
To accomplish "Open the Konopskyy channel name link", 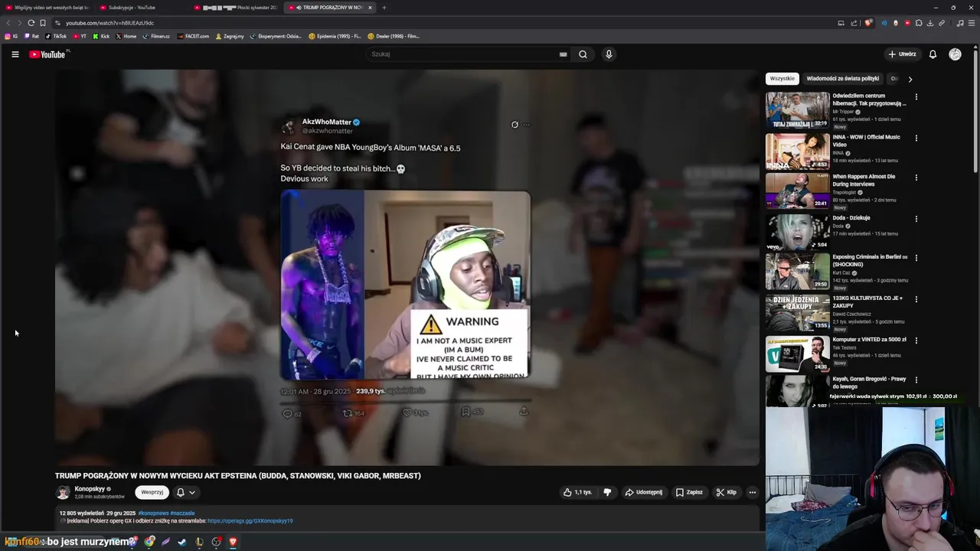I will tap(90, 489).
